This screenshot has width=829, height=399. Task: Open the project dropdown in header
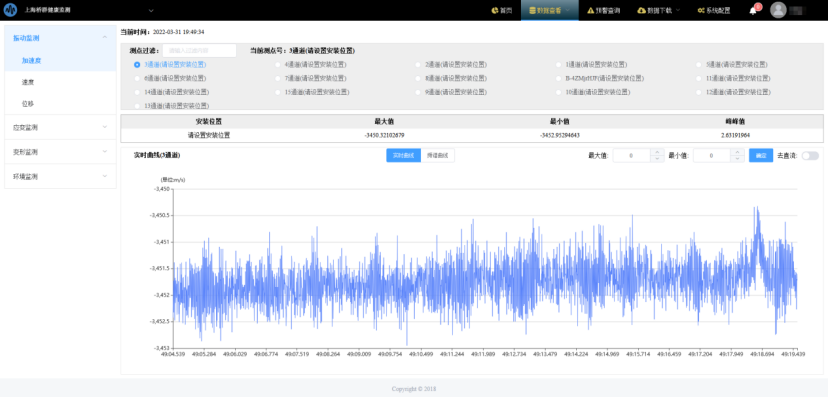[151, 10]
